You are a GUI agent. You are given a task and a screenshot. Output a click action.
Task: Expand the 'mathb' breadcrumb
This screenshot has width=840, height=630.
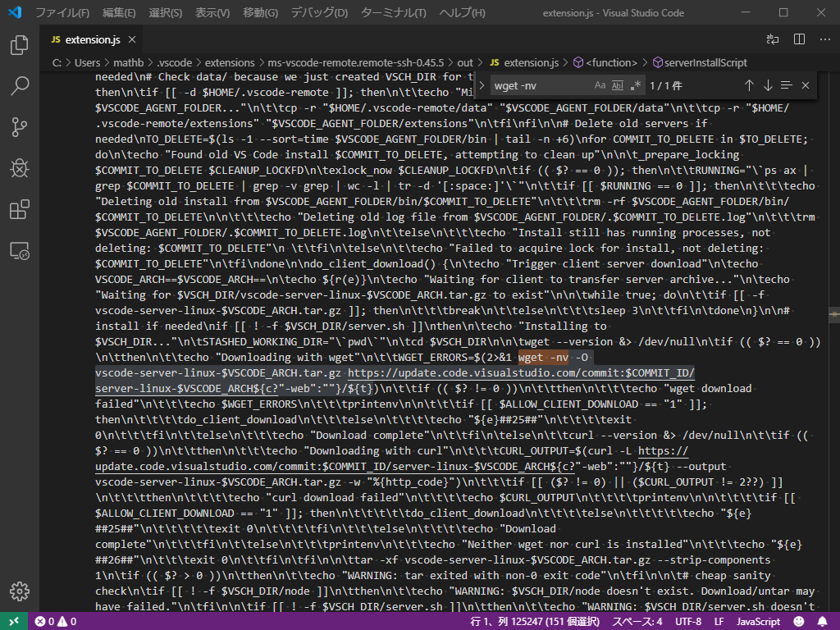(129, 62)
